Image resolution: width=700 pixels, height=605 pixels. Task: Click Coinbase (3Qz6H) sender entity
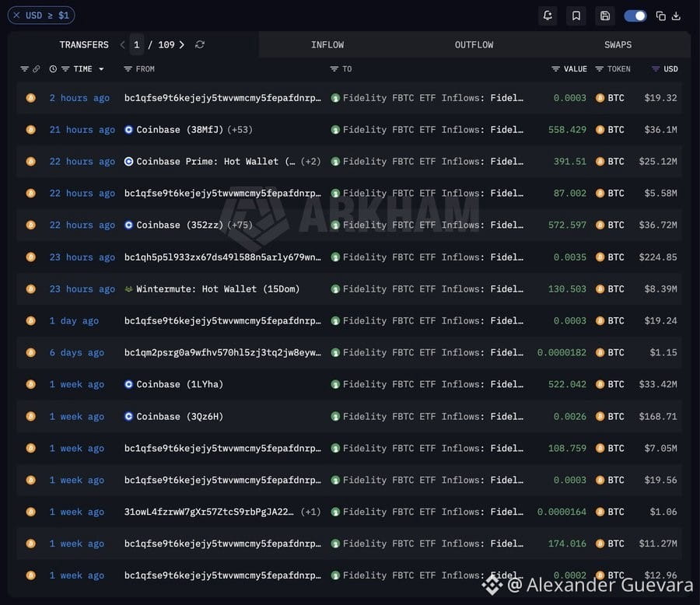[x=180, y=417]
